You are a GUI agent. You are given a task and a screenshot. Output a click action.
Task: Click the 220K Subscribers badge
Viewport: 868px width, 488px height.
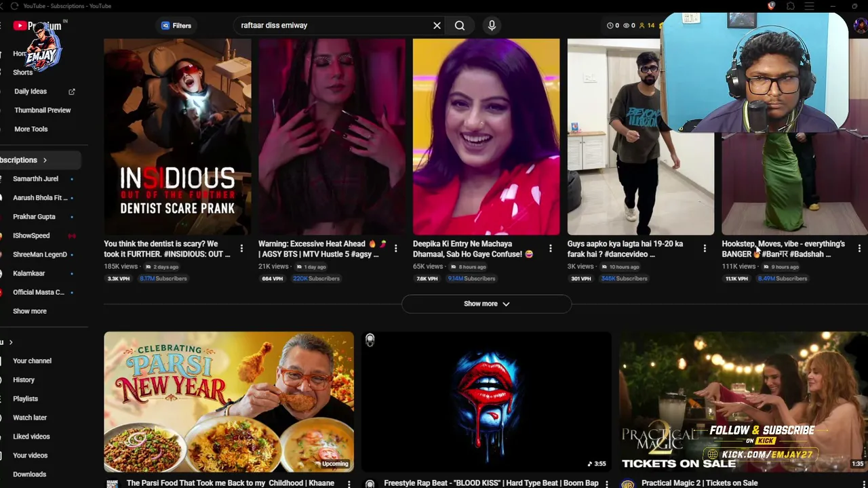coord(316,279)
